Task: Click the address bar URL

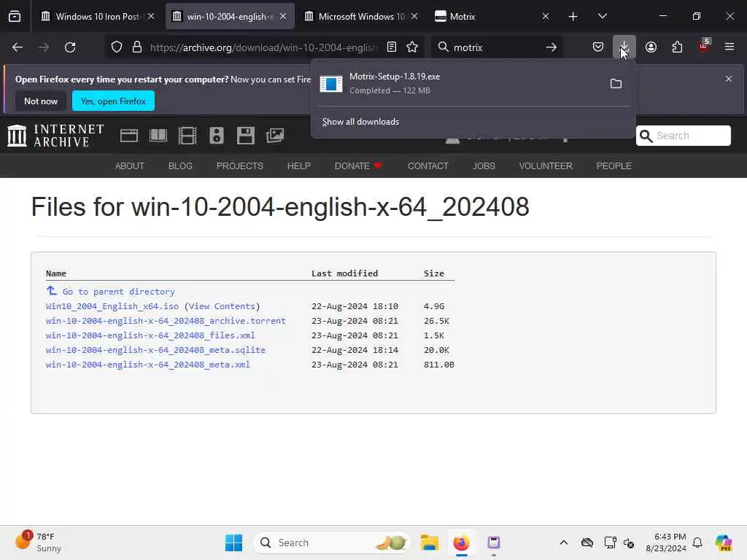Action: point(263,47)
